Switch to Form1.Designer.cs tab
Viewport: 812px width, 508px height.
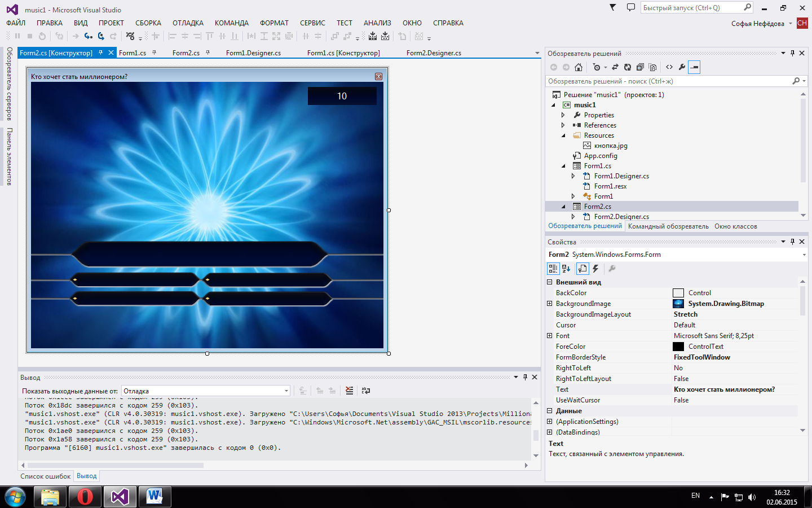[x=253, y=53]
